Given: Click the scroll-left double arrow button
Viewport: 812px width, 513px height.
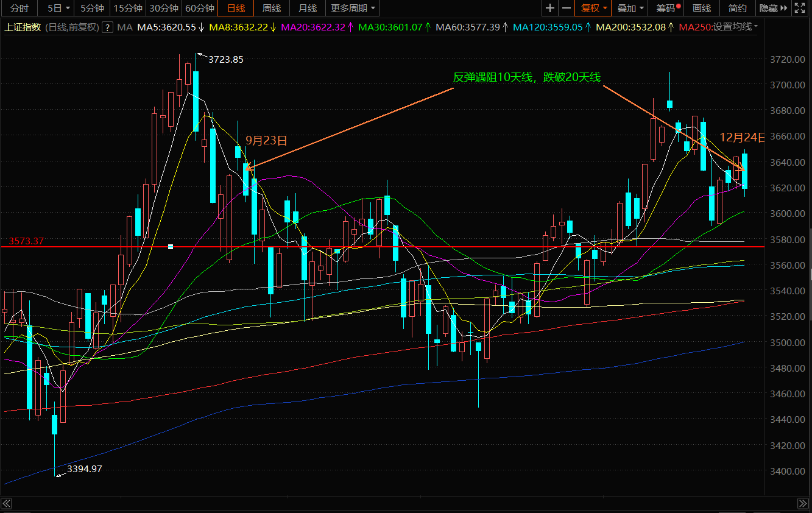Looking at the screenshot, I should (x=6, y=503).
